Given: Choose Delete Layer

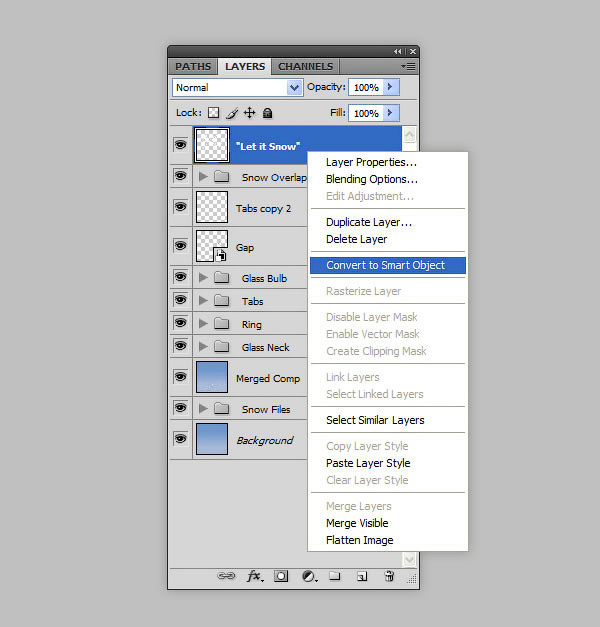Looking at the screenshot, I should point(356,239).
